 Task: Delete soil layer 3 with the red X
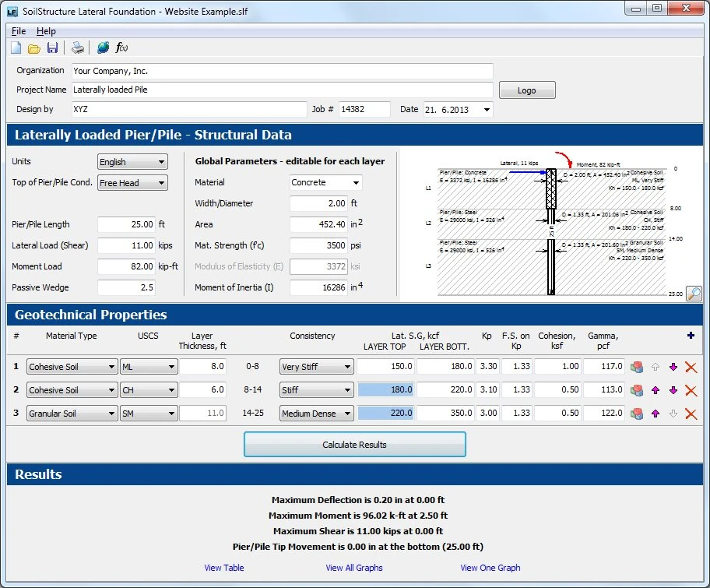pos(691,414)
